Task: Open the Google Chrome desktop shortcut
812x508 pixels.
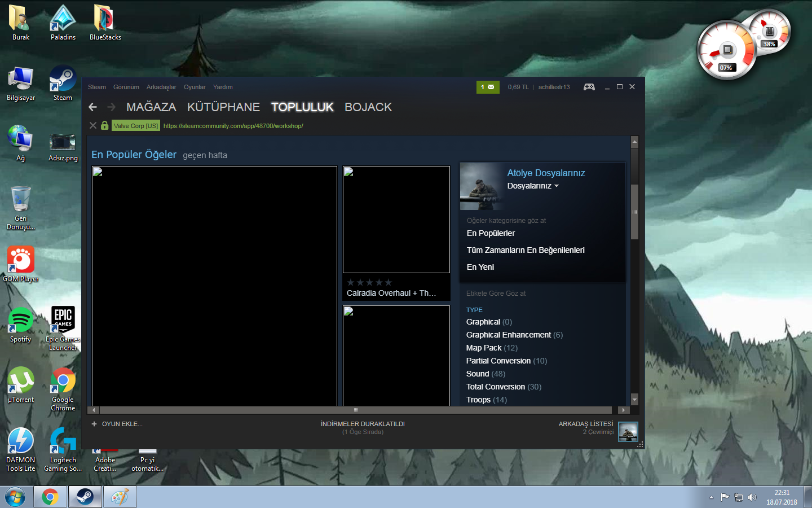Action: (63, 389)
